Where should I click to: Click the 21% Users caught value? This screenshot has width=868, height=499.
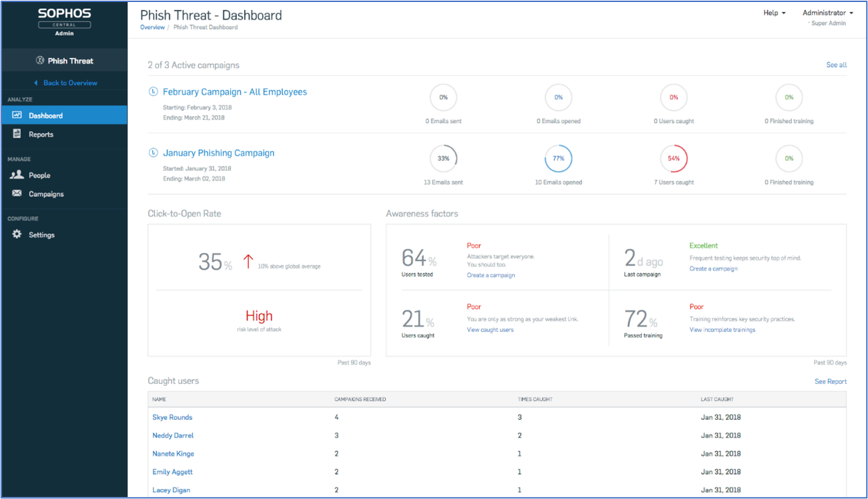[419, 319]
